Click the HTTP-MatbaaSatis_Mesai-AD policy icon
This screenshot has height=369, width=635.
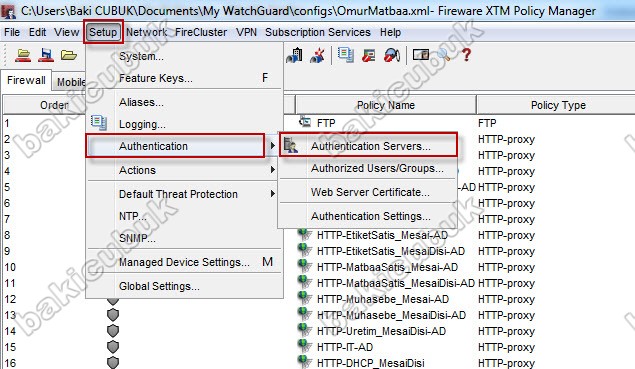tap(304, 266)
